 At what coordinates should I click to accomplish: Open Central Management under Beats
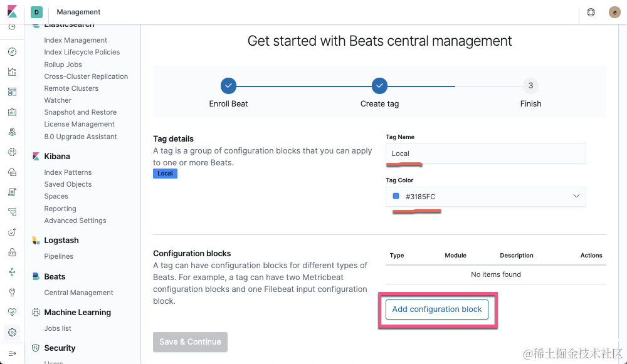78,293
